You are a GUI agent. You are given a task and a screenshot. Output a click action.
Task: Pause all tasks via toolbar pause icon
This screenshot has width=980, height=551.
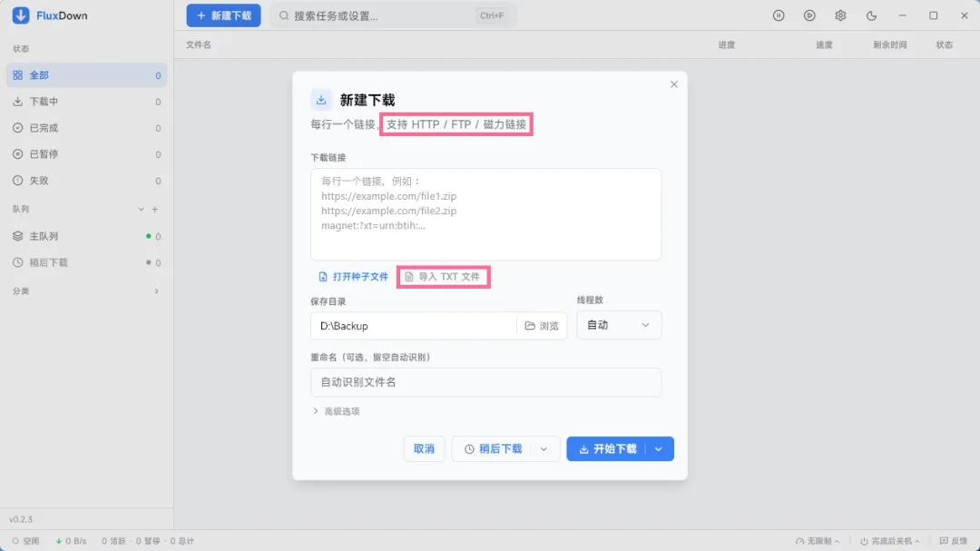pos(779,15)
